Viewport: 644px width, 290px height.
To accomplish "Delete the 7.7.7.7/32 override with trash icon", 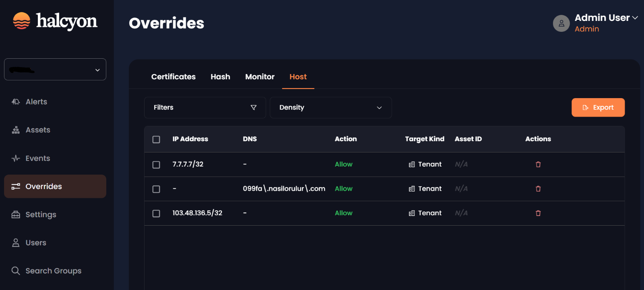I will pos(538,165).
